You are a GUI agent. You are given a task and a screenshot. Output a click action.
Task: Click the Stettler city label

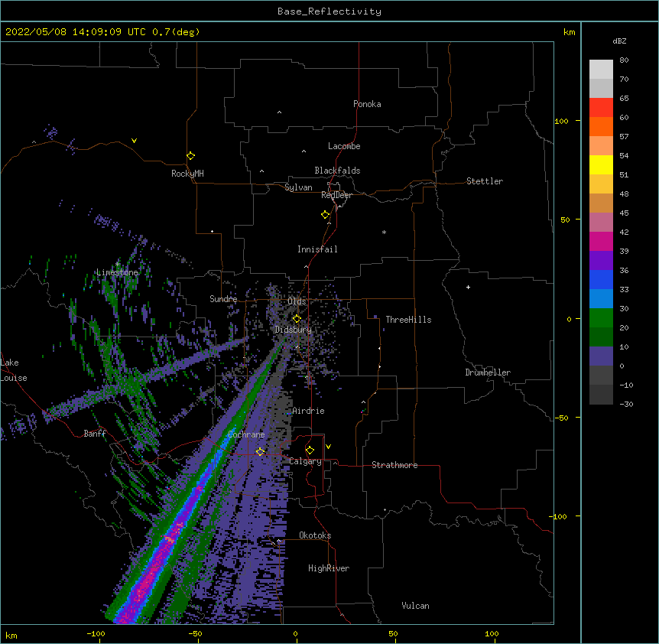point(485,181)
